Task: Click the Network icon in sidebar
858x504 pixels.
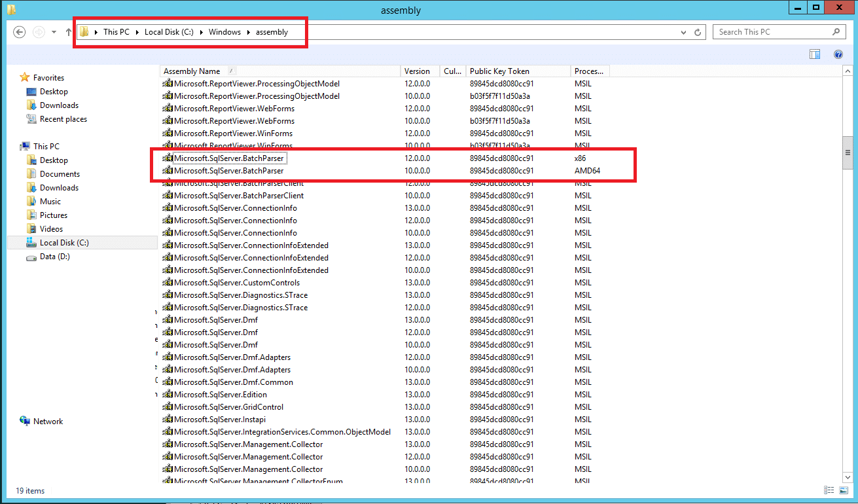Action: (x=25, y=421)
